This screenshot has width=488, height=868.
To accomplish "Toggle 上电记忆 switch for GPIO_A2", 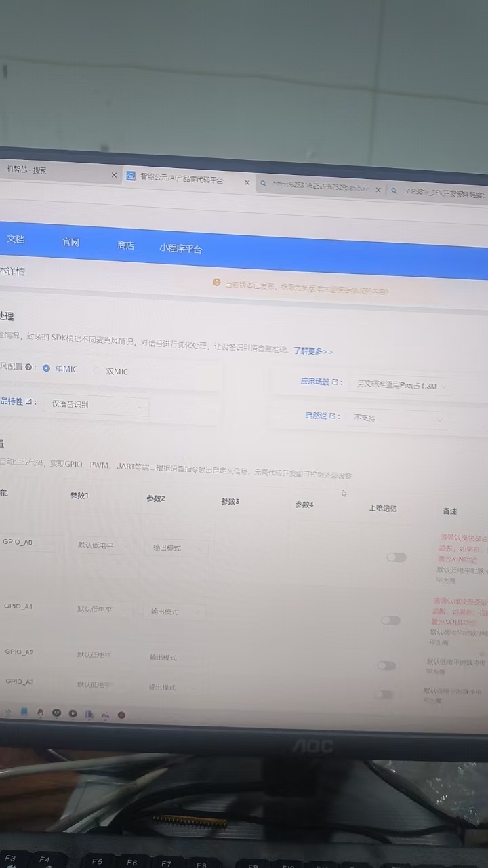I will click(386, 666).
